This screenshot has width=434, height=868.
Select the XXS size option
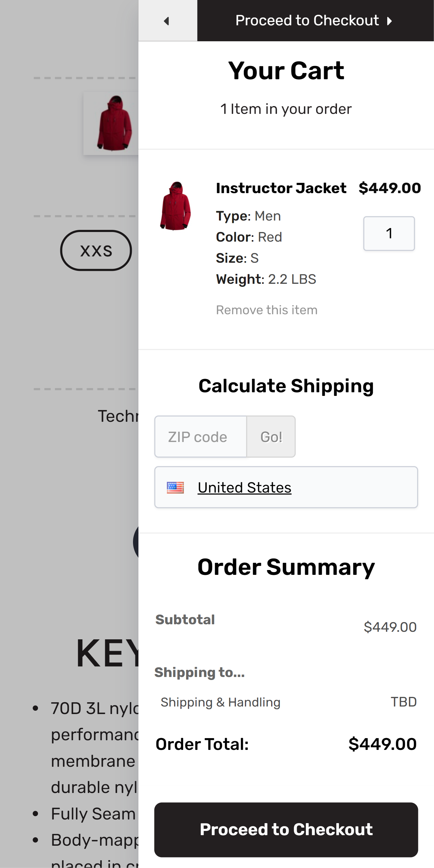(x=96, y=250)
